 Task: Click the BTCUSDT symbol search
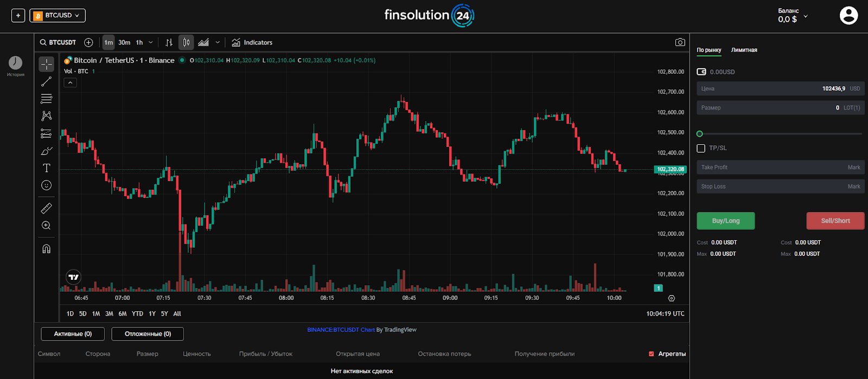coord(58,42)
